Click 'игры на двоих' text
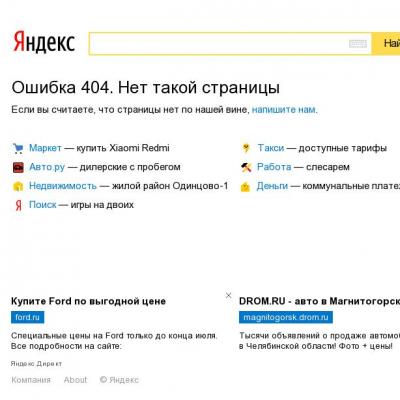Image resolution: width=400 pixels, height=400 pixels. pos(102,205)
